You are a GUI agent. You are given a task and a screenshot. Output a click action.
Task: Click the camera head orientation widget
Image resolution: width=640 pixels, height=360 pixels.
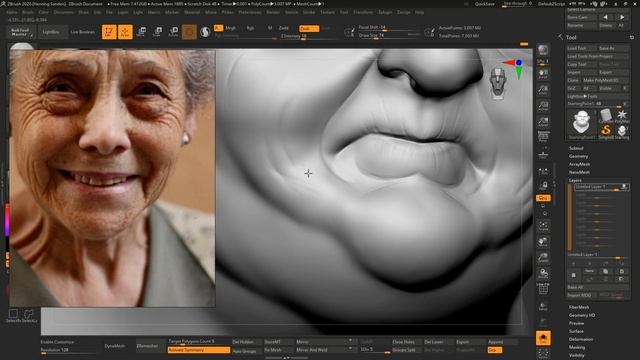498,84
